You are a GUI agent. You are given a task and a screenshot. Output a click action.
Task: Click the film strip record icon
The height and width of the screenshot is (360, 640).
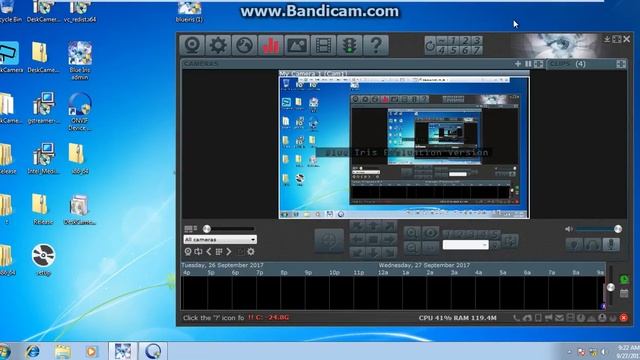pyautogui.click(x=323, y=44)
